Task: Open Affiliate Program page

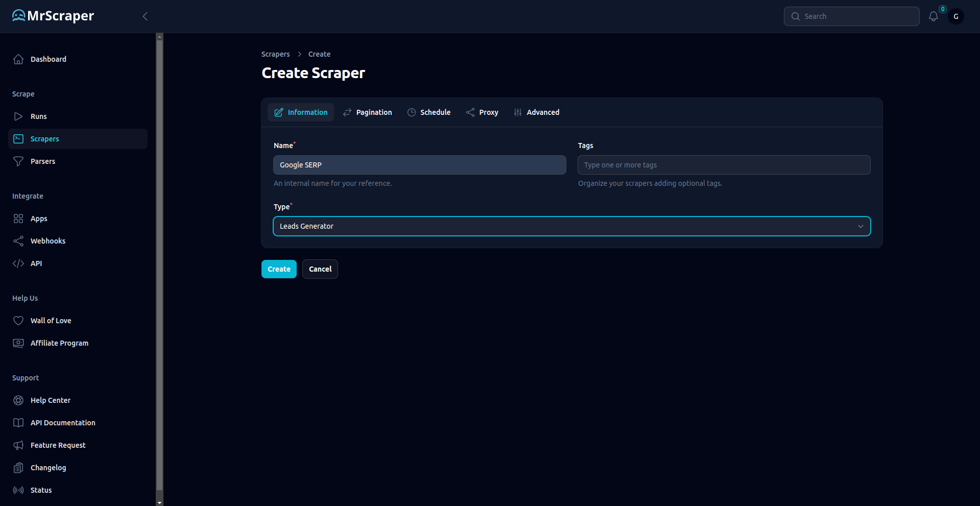Action: point(78,343)
